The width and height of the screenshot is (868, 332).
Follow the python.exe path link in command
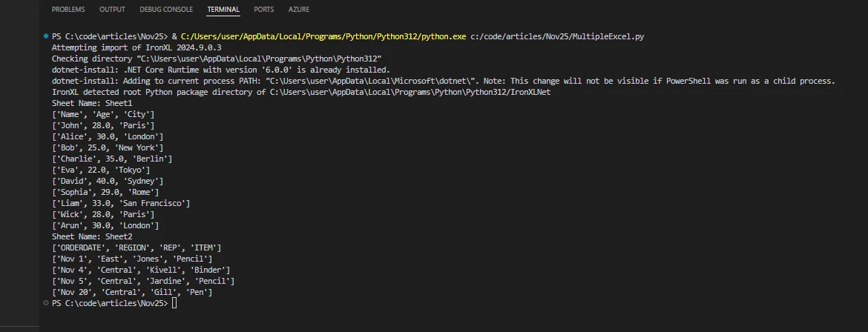click(323, 36)
